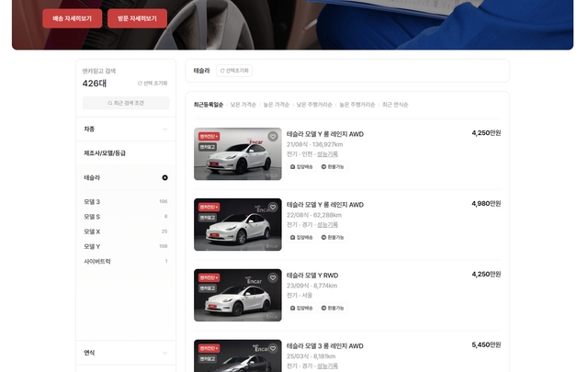Screen dimensions: 588x372
Task: Click the 배송 자세히보기 button
Action: [72, 18]
